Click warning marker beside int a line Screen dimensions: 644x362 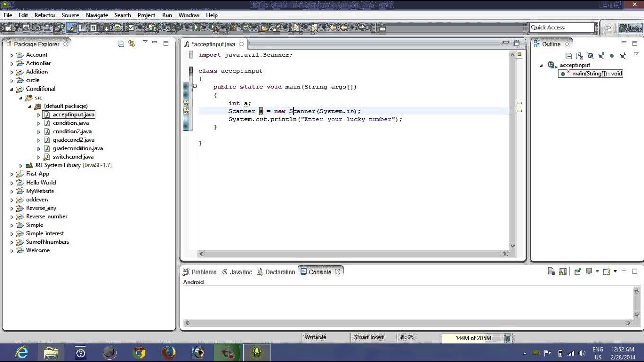click(186, 103)
